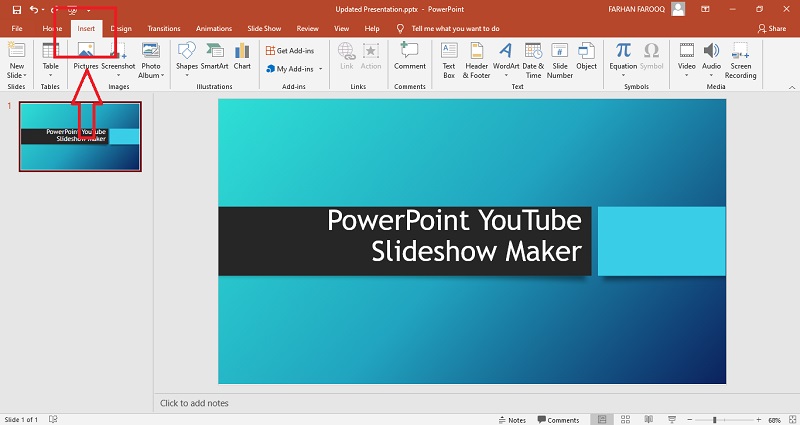
Task: Insert Date & Time
Action: [533, 60]
